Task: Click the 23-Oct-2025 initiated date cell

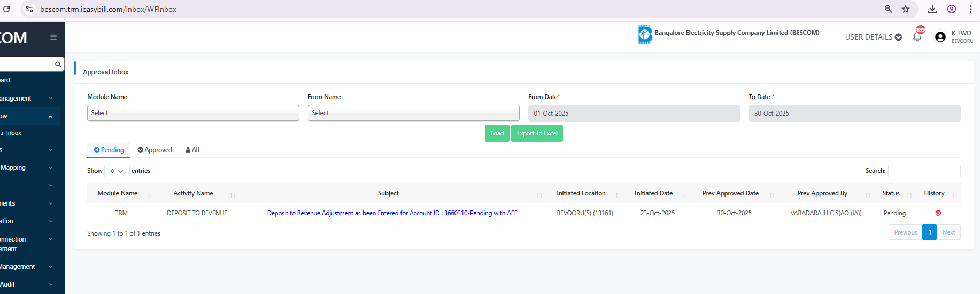Action: point(658,213)
